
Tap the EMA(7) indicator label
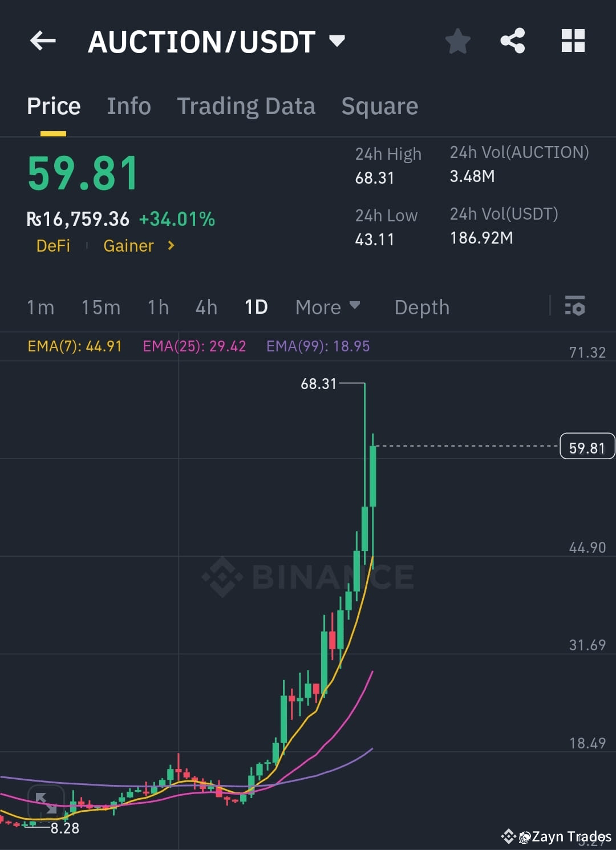coord(75,346)
